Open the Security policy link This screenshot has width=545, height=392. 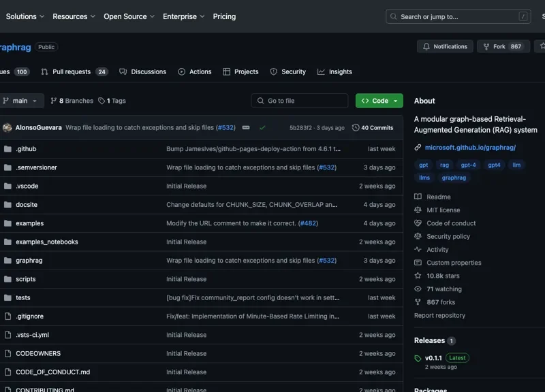442,236
